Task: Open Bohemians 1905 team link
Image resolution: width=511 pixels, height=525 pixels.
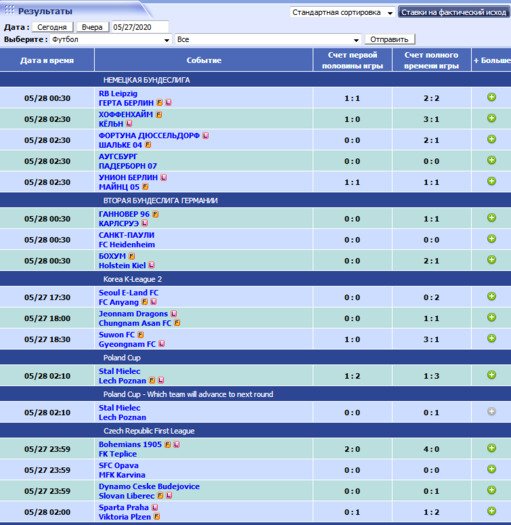Action: tap(130, 444)
